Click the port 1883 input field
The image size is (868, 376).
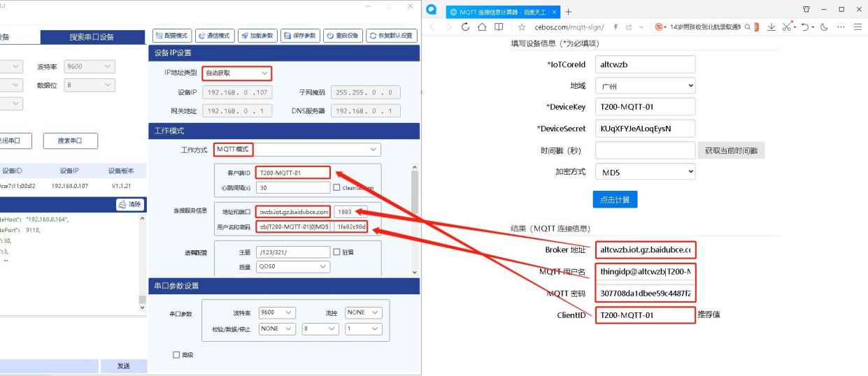coord(350,211)
